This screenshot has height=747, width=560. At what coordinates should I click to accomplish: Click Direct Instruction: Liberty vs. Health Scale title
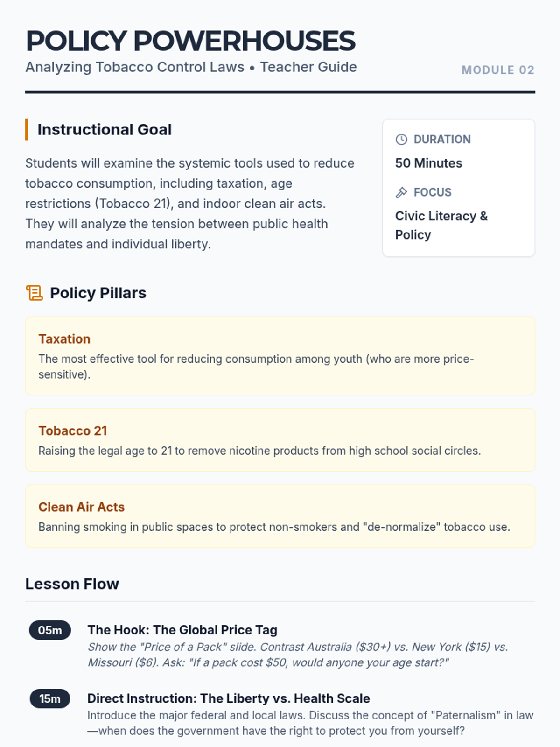pos(229,698)
